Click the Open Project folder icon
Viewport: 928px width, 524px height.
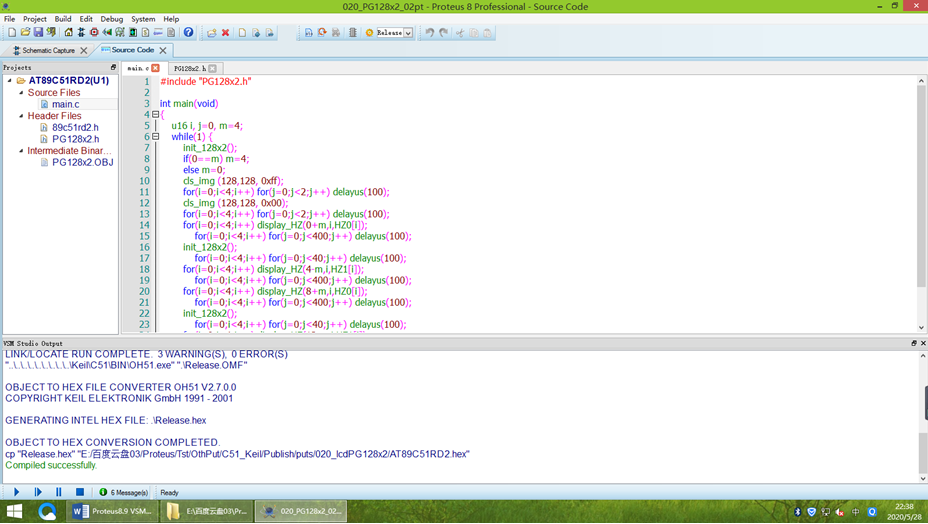25,33
